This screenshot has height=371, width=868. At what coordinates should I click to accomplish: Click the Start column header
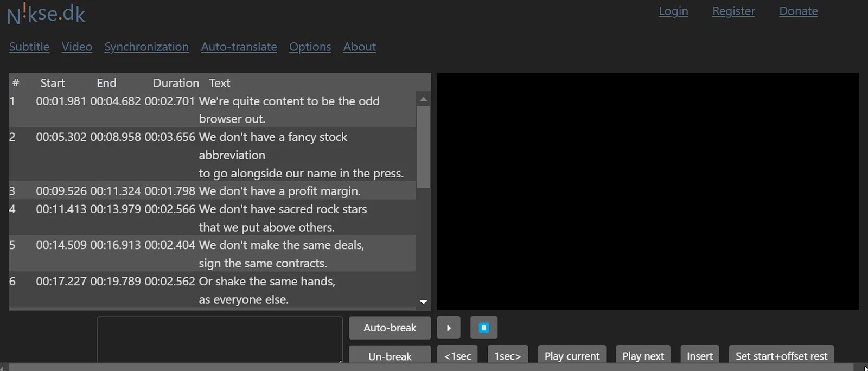pos(53,83)
